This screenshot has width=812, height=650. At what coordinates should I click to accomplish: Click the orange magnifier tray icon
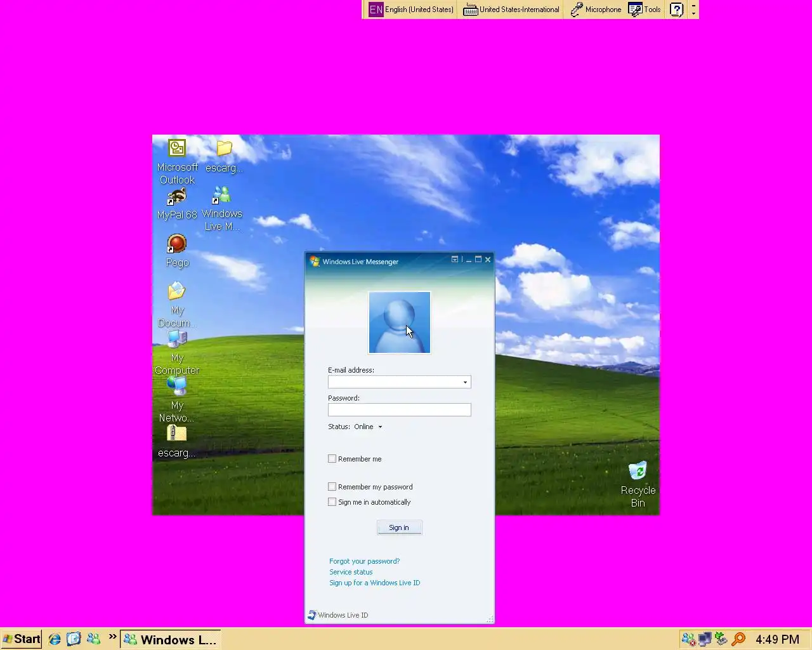point(738,639)
